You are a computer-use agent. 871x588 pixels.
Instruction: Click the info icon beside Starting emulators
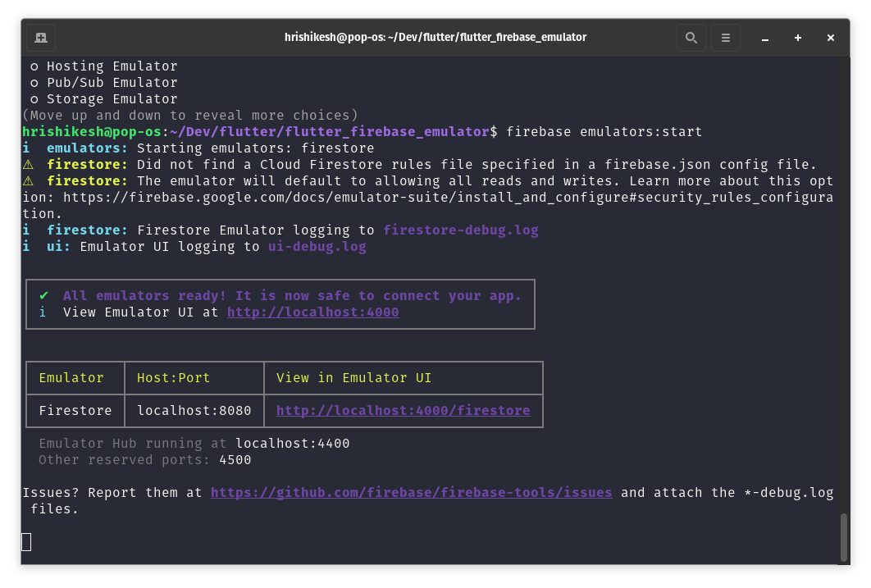click(25, 148)
